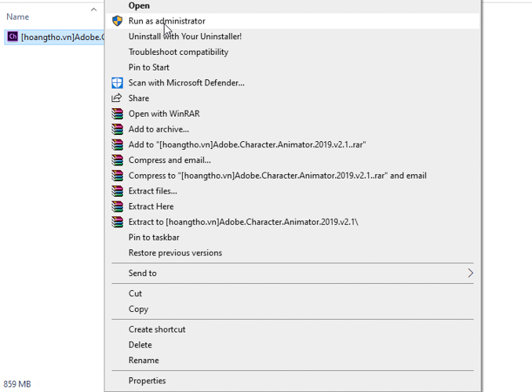Viewport: 532px width, 392px height.
Task: Choose Copy from the context menu
Action: [x=293, y=309]
